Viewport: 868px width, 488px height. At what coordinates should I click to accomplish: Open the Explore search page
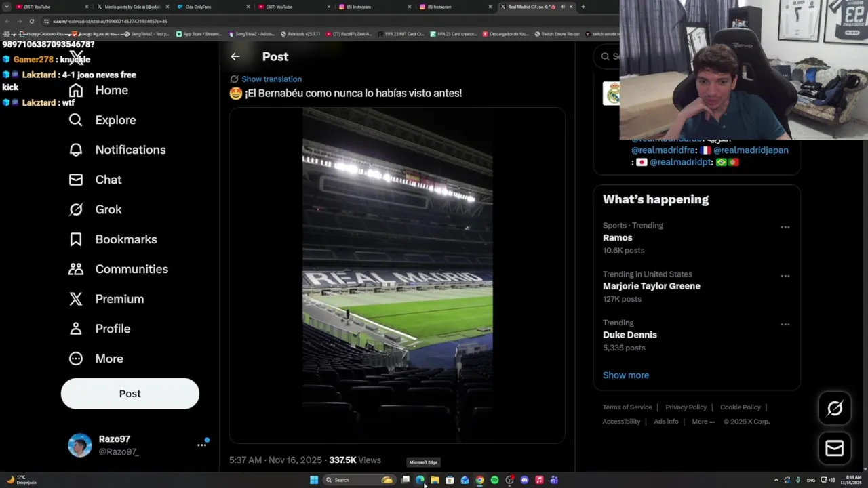click(102, 120)
